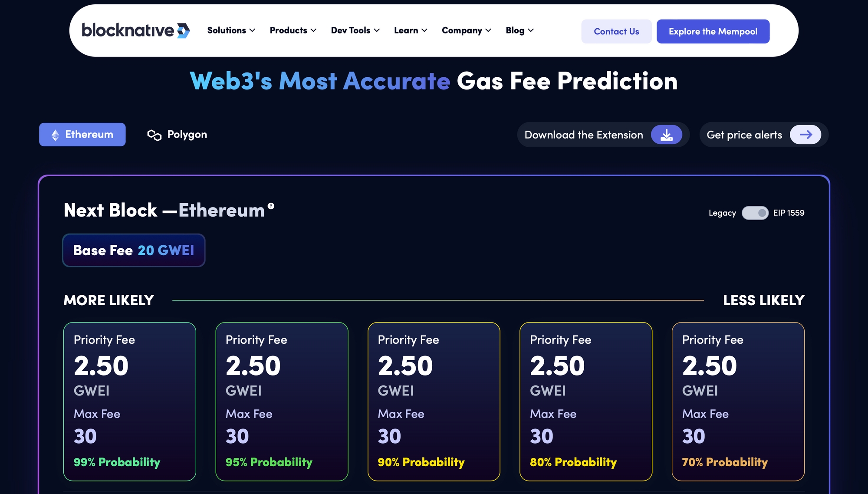Select the 70% Probability fee card
The height and width of the screenshot is (494, 868).
pyautogui.click(x=738, y=402)
